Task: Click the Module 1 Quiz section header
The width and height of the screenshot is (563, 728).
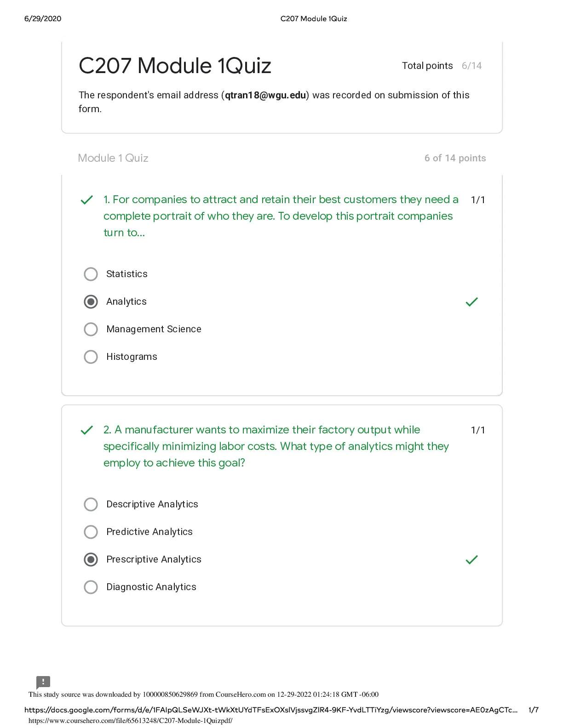Action: click(113, 158)
